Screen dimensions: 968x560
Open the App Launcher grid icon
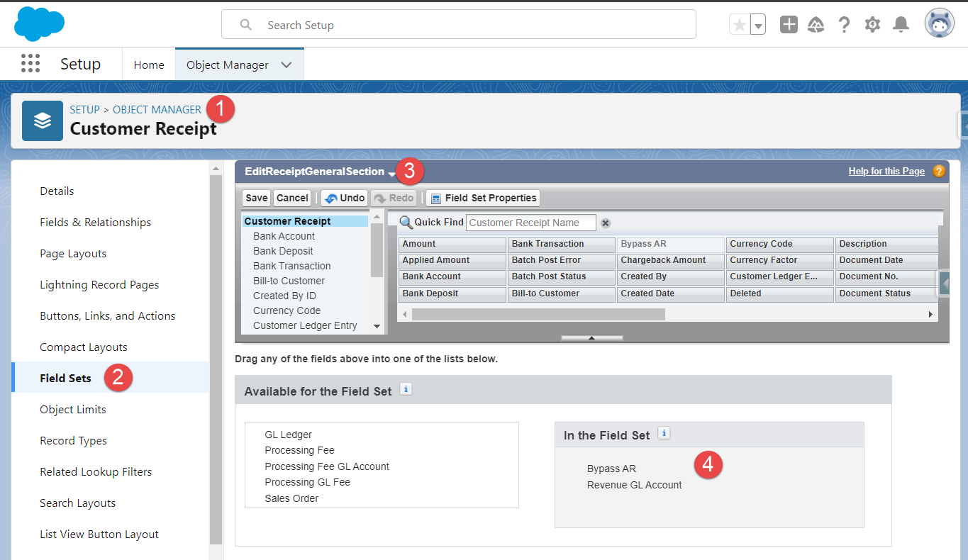tap(30, 64)
